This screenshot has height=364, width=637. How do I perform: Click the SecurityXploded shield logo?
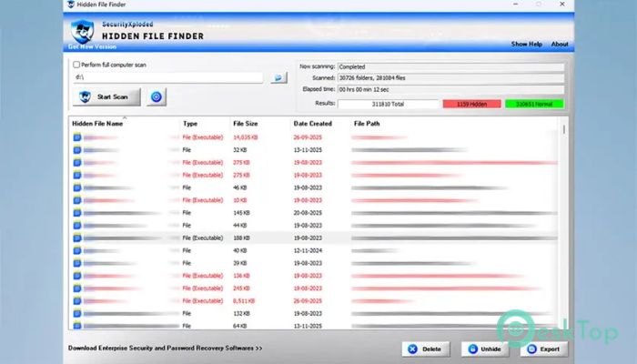pyautogui.click(x=83, y=31)
